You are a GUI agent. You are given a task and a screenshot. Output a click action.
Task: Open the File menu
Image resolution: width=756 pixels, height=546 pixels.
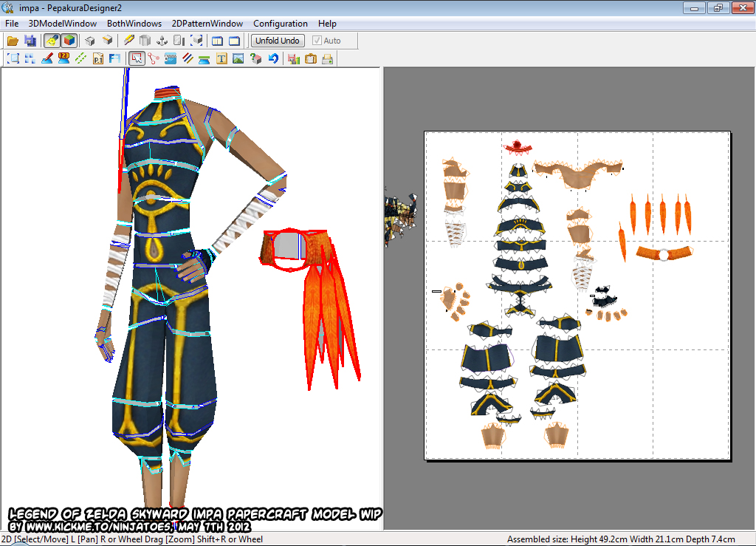pyautogui.click(x=12, y=24)
